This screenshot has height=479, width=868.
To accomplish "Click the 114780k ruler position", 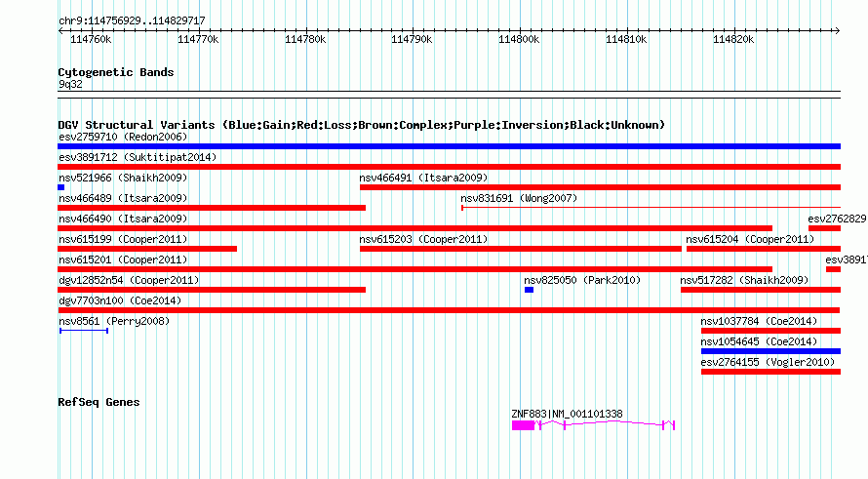I will (305, 40).
